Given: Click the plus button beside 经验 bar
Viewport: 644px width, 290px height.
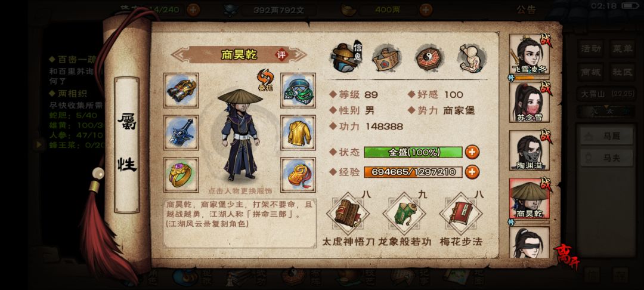Looking at the screenshot, I should click(x=472, y=172).
